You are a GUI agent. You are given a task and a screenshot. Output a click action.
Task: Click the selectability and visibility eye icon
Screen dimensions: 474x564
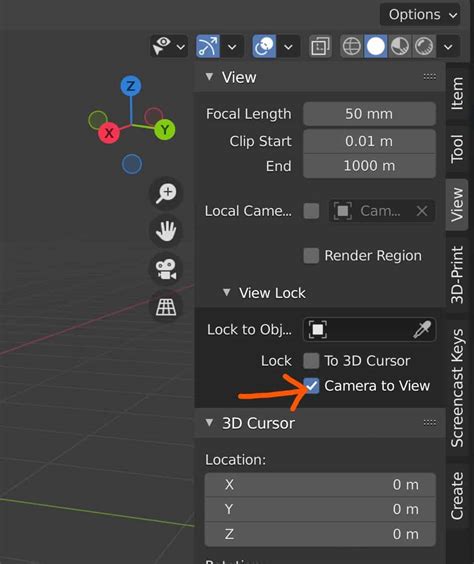click(162, 46)
